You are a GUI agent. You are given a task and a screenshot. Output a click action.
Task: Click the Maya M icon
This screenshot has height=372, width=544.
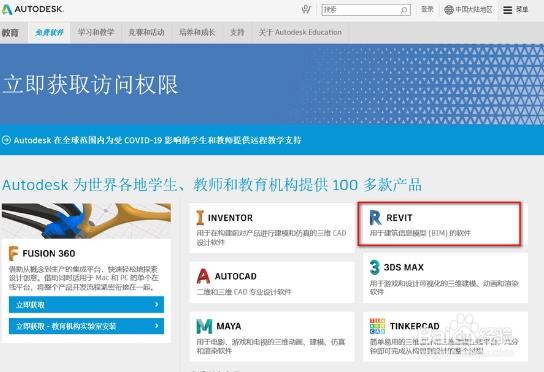[204, 326]
